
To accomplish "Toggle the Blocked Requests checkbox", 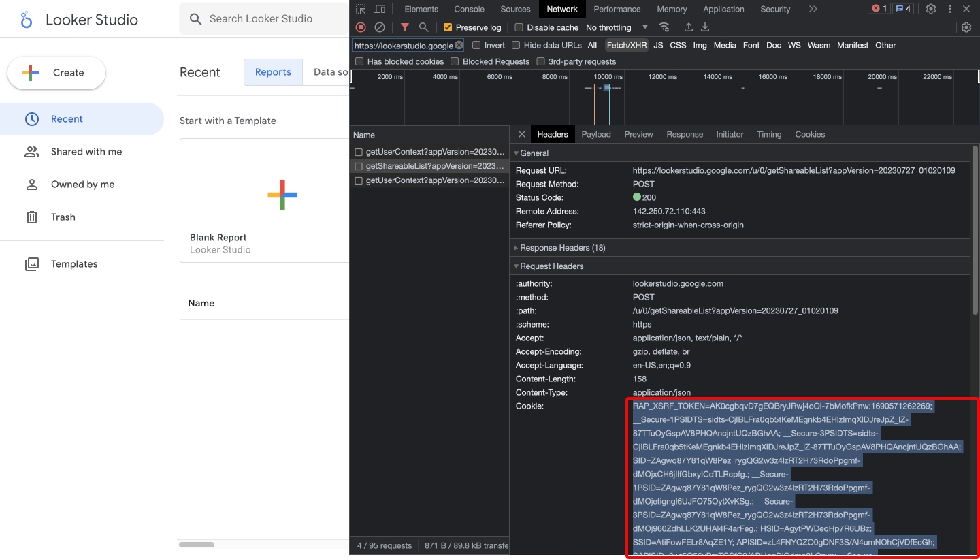I will pyautogui.click(x=455, y=62).
